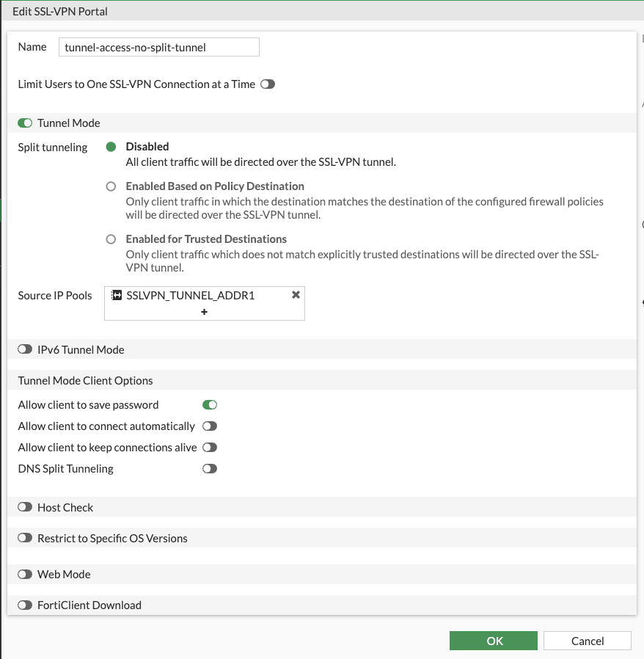Select Disabled split tunneling option
This screenshot has height=659, width=644.
click(x=111, y=147)
